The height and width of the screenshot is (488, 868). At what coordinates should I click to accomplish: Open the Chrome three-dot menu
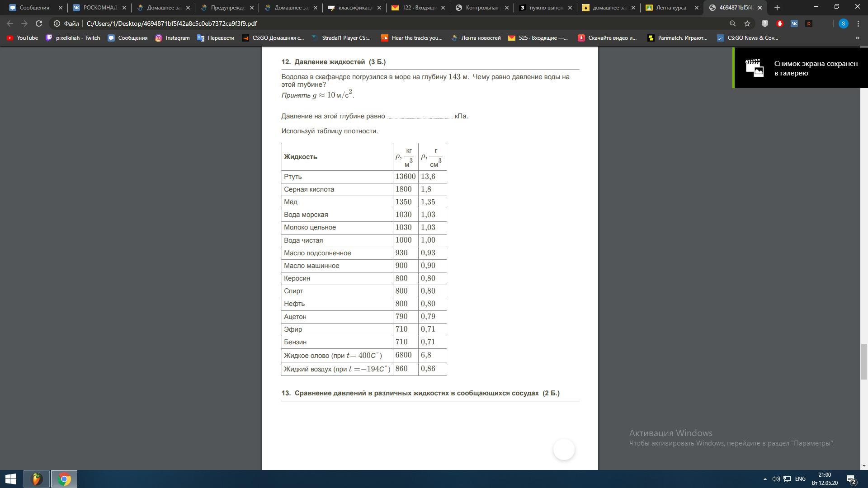pos(858,23)
